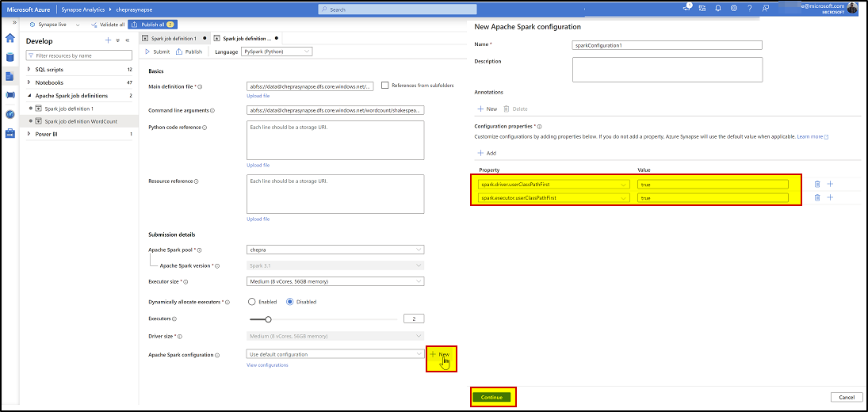Add a configuration property with Add
Image resolution: width=868 pixels, height=412 pixels.
pos(487,153)
